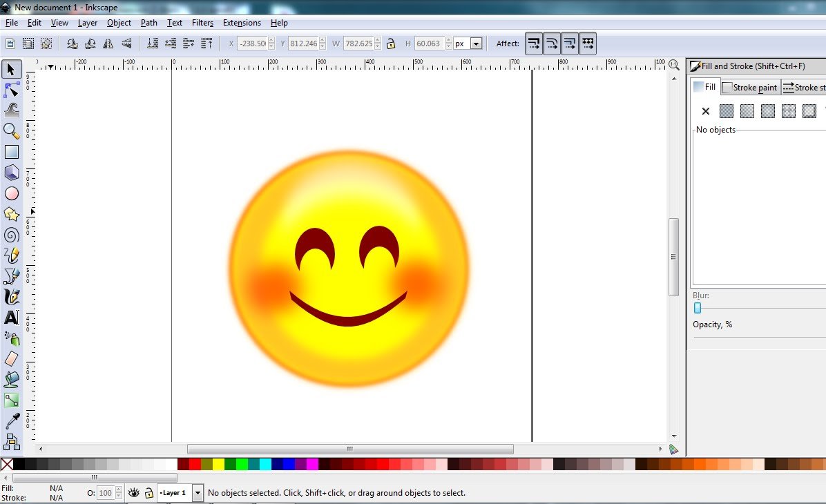Choose the Ellipse circle tool
The width and height of the screenshot is (826, 504).
coord(12,194)
